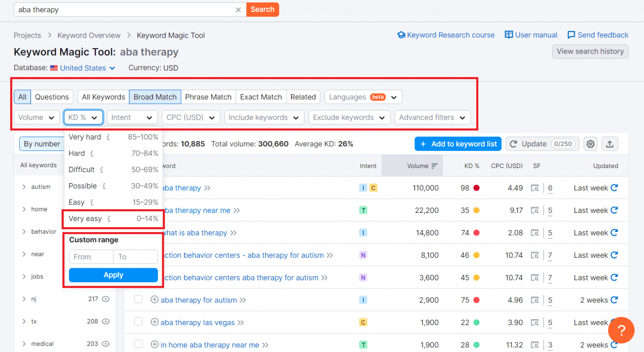This screenshot has height=352, width=644.
Task: Switch to the Phrase Match tab
Action: point(208,97)
